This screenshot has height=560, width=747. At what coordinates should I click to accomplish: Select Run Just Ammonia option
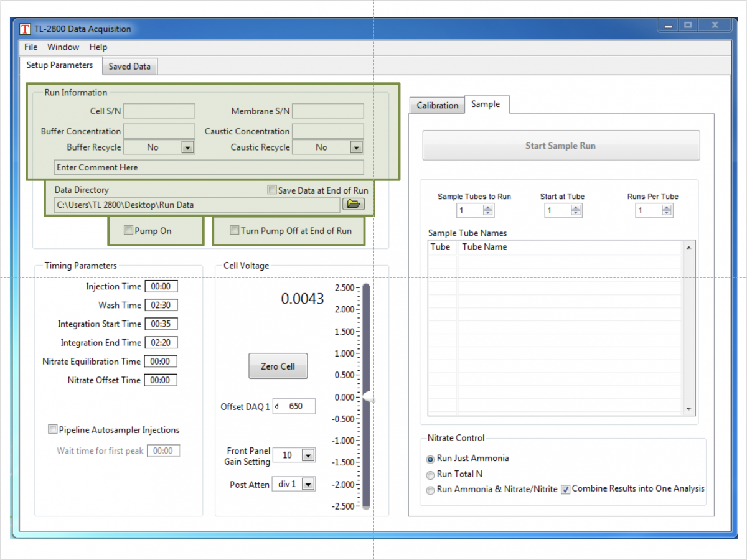pyautogui.click(x=430, y=459)
